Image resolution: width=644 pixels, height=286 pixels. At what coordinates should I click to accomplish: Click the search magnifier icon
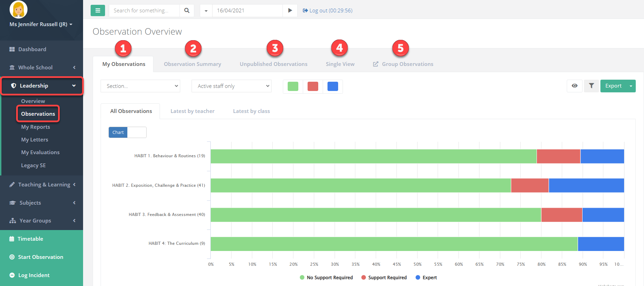click(x=187, y=11)
